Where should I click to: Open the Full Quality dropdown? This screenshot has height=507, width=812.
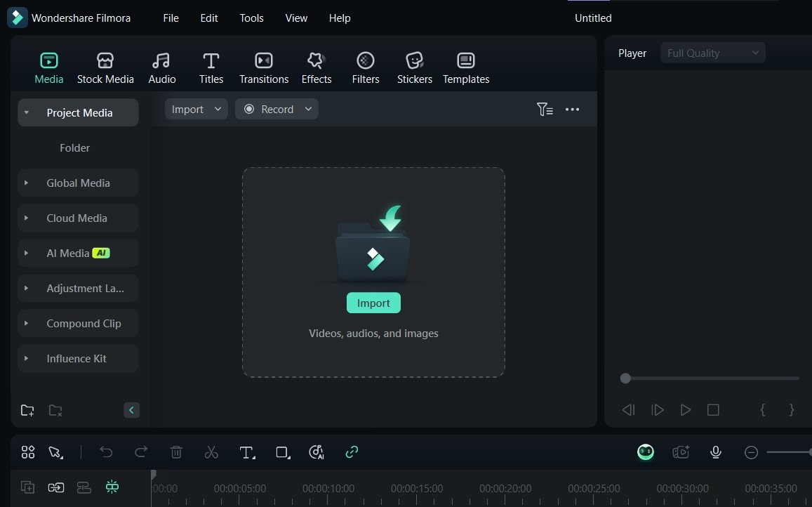coord(712,53)
